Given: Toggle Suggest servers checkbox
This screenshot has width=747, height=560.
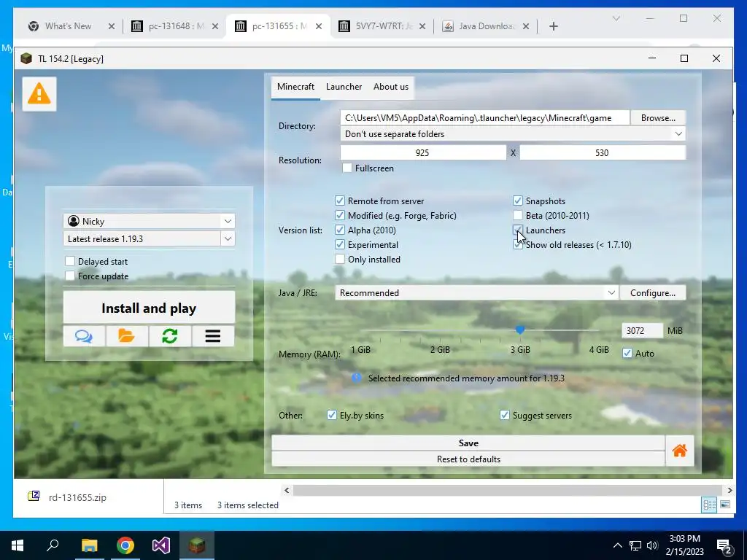Looking at the screenshot, I should [x=505, y=415].
